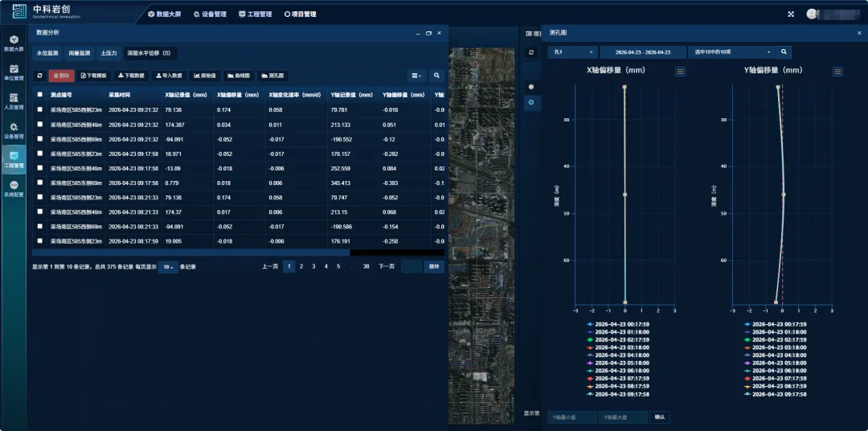Click the Y轴最小值 input field
This screenshot has width=868, height=431.
coord(572,417)
